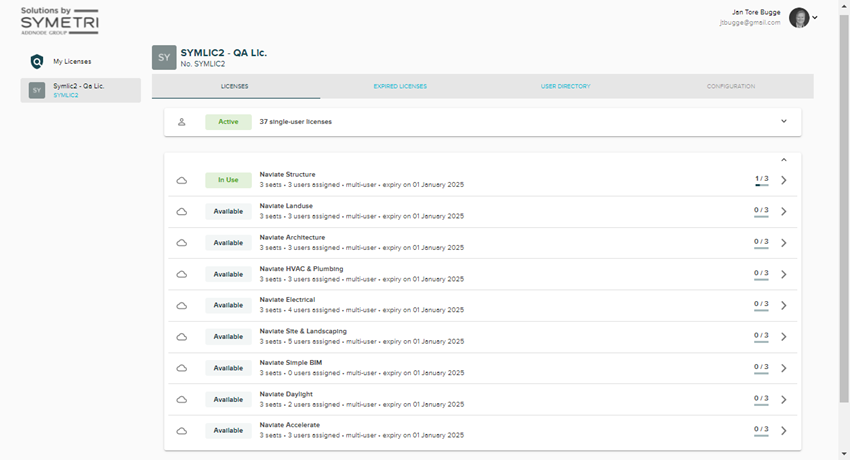This screenshot has width=850, height=460.
Task: Open Naviate Structure details chevron
Action: pyautogui.click(x=784, y=180)
